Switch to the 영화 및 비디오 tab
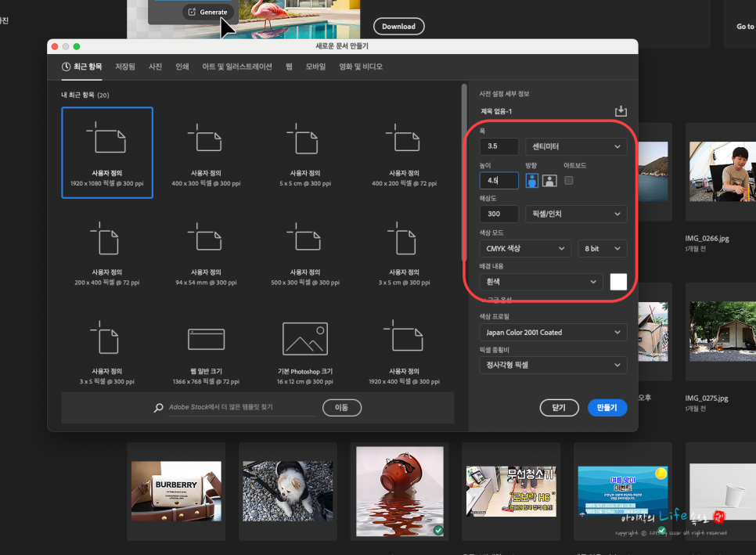 tap(361, 67)
